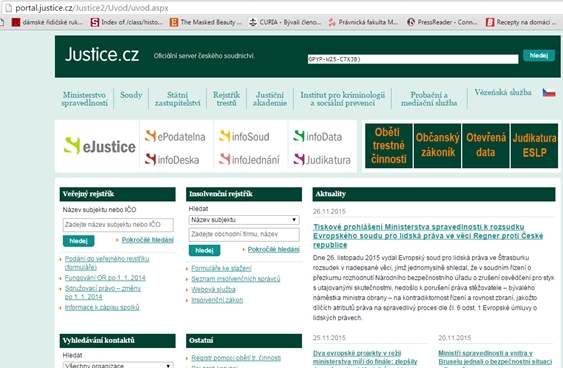
Task: Go to Ministerstvo spravedlnosti menu
Action: (x=84, y=99)
